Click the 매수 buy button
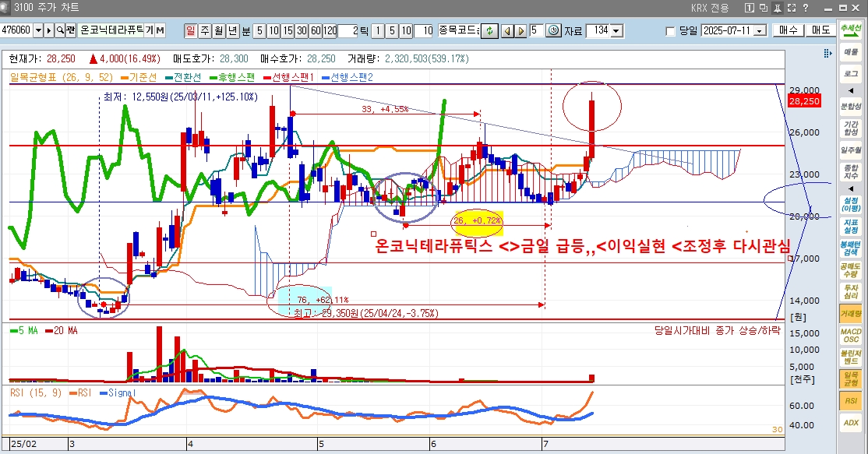 787,31
